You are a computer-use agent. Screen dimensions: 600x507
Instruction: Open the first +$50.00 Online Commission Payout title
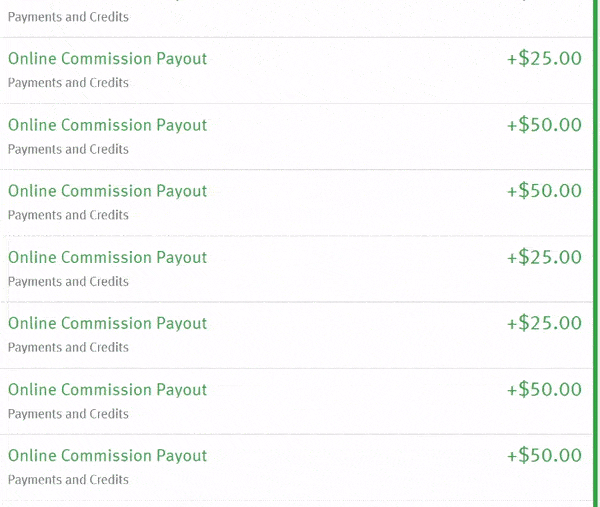pyautogui.click(x=108, y=126)
